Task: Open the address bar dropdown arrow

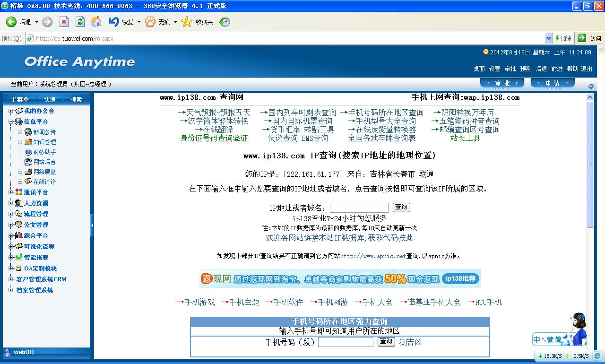Action: click(548, 38)
